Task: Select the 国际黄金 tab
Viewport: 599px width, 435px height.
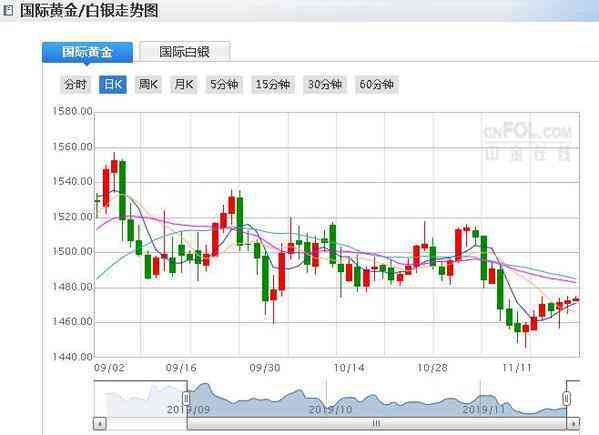Action: pyautogui.click(x=87, y=52)
